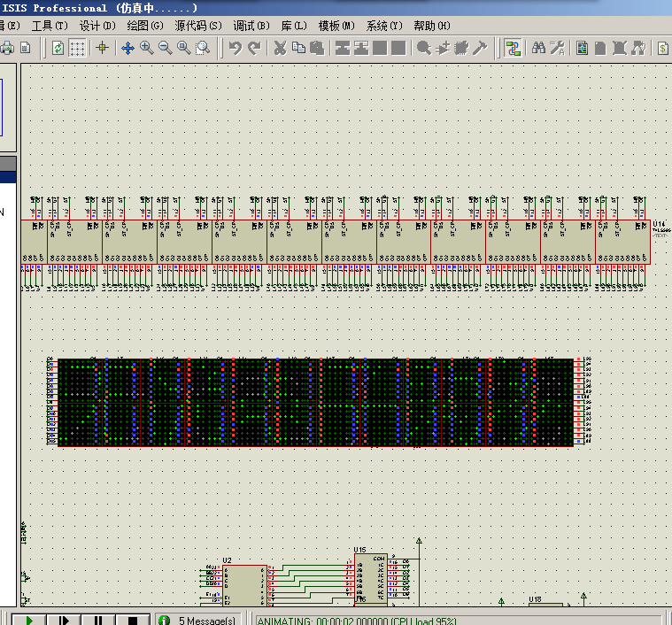
Task: Click the Packaging Tool chip icon
Action: click(x=461, y=48)
